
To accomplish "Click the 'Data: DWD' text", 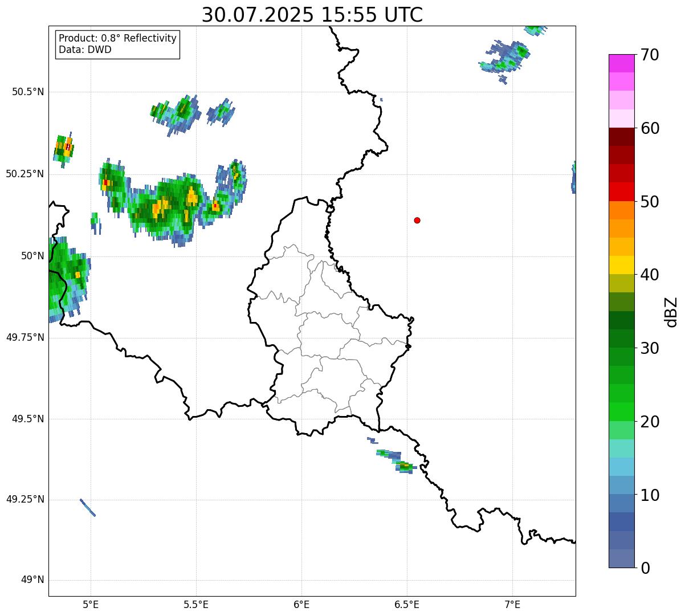I will [x=85, y=50].
